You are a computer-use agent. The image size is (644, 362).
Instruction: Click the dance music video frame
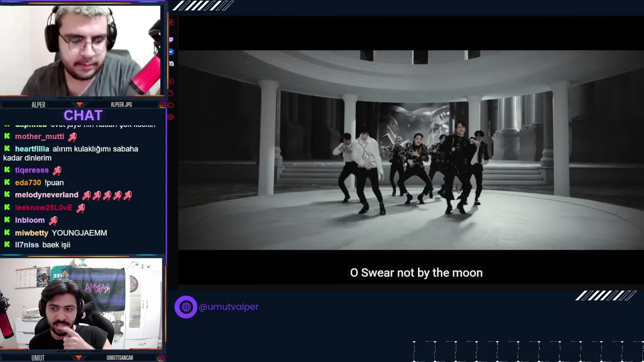click(411, 150)
